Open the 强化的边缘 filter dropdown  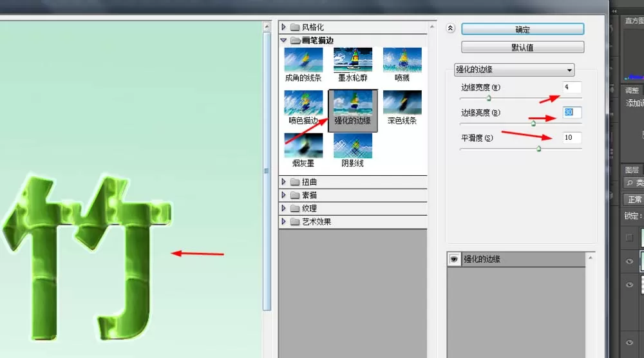pyautogui.click(x=514, y=70)
